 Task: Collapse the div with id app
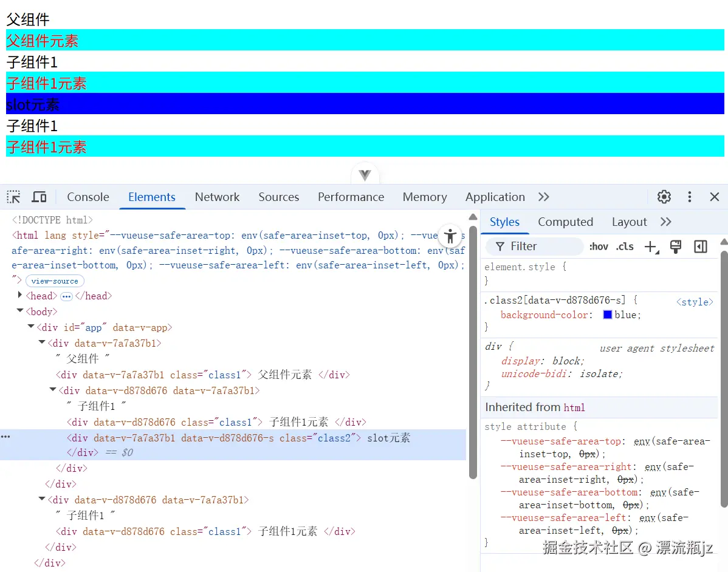pyautogui.click(x=30, y=327)
